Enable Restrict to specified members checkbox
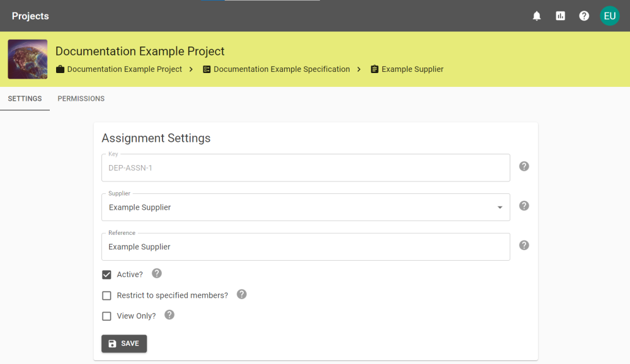 pos(106,295)
